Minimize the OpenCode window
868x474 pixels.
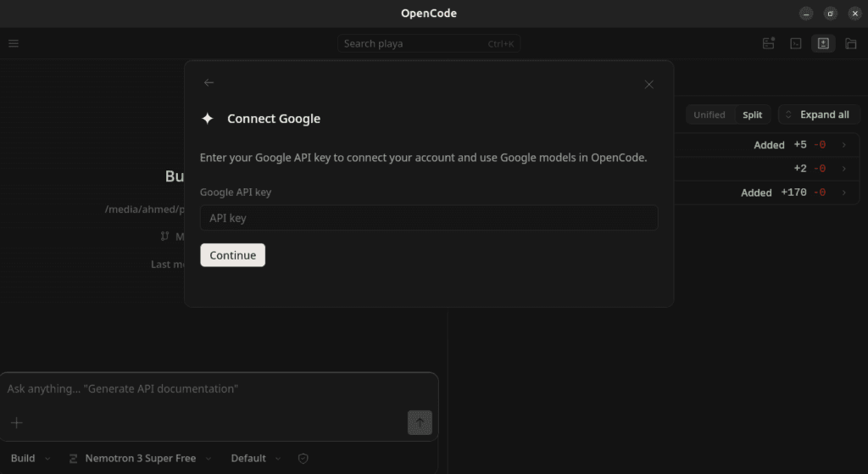[806, 14]
